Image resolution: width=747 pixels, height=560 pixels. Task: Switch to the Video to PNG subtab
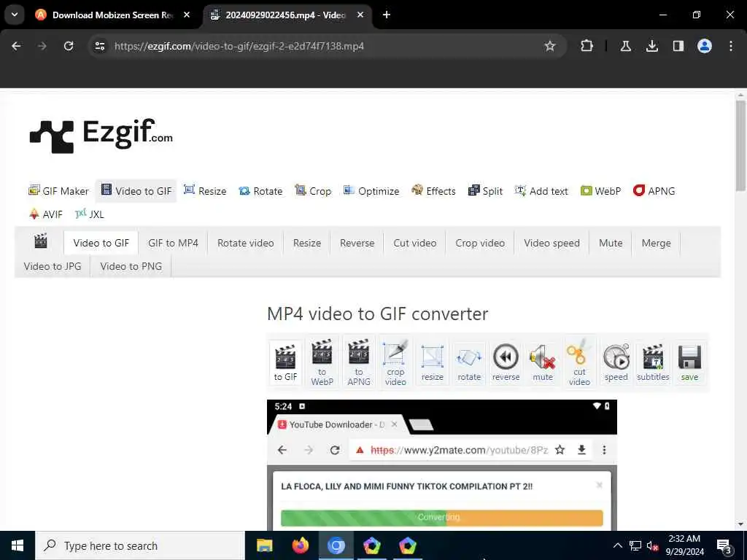pos(131,266)
